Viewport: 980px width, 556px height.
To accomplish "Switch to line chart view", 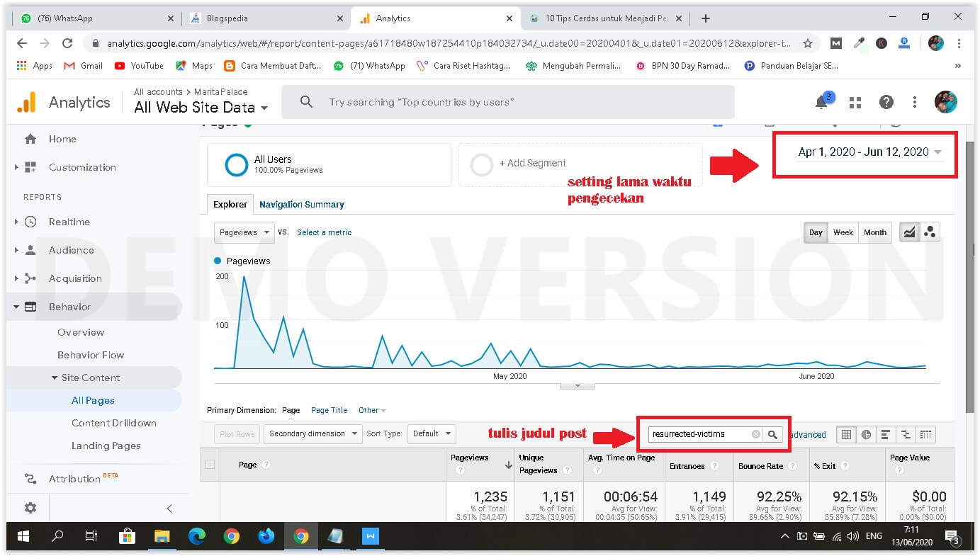I will (x=909, y=232).
